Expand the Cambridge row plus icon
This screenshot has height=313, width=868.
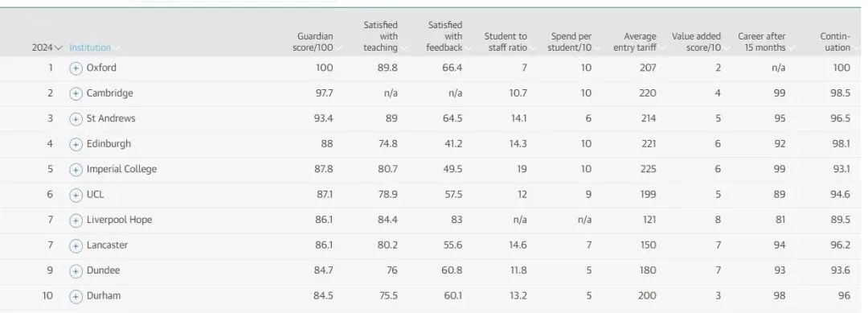point(76,93)
